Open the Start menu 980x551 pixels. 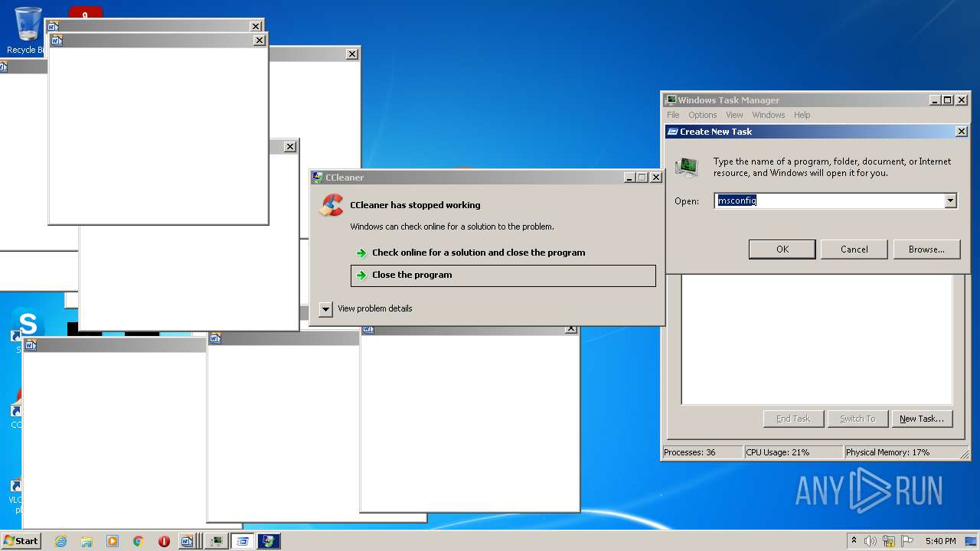[x=21, y=541]
